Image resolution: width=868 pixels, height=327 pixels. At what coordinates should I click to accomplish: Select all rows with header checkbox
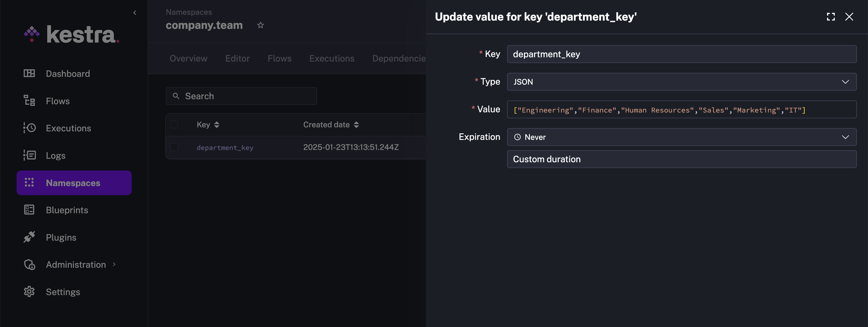click(x=174, y=125)
